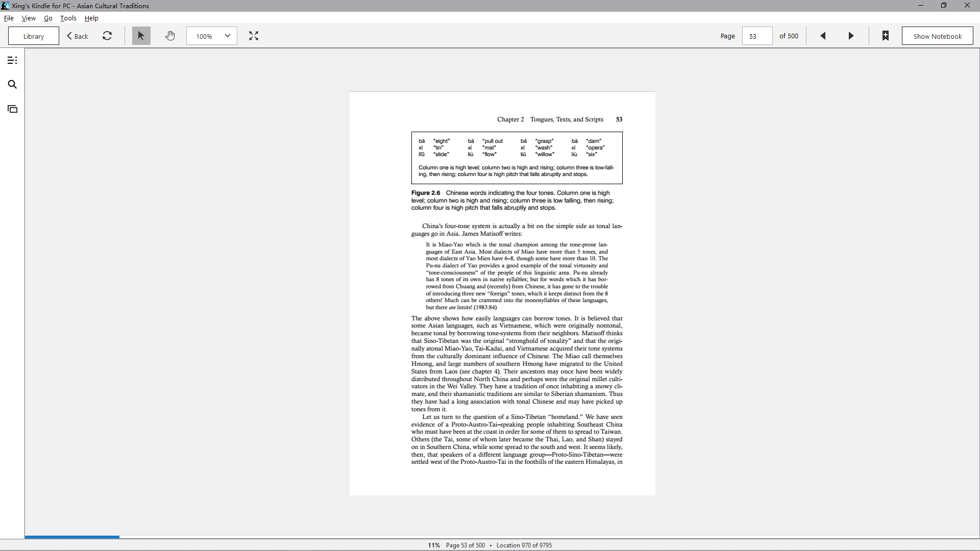
Task: Enter full screen view
Action: (254, 36)
